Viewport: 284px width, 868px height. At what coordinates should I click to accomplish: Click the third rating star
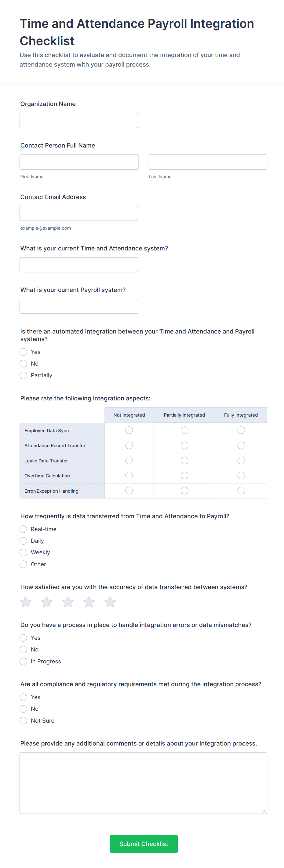pyautogui.click(x=68, y=602)
